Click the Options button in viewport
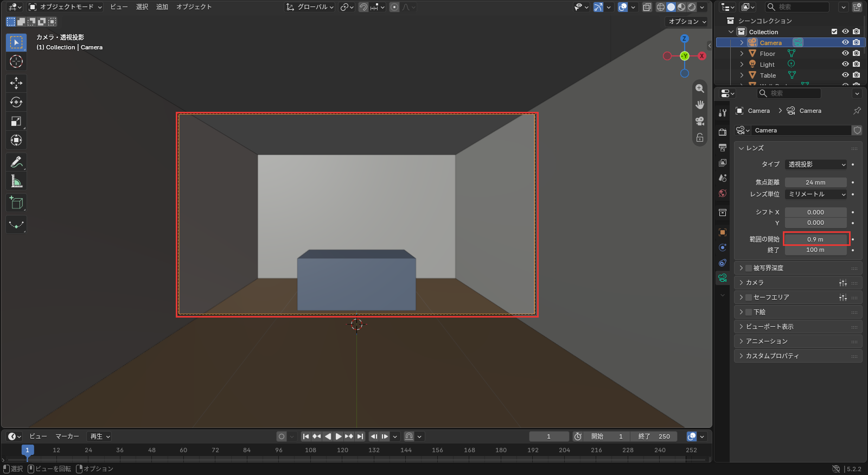Viewport: 868px width, 475px height. [687, 22]
